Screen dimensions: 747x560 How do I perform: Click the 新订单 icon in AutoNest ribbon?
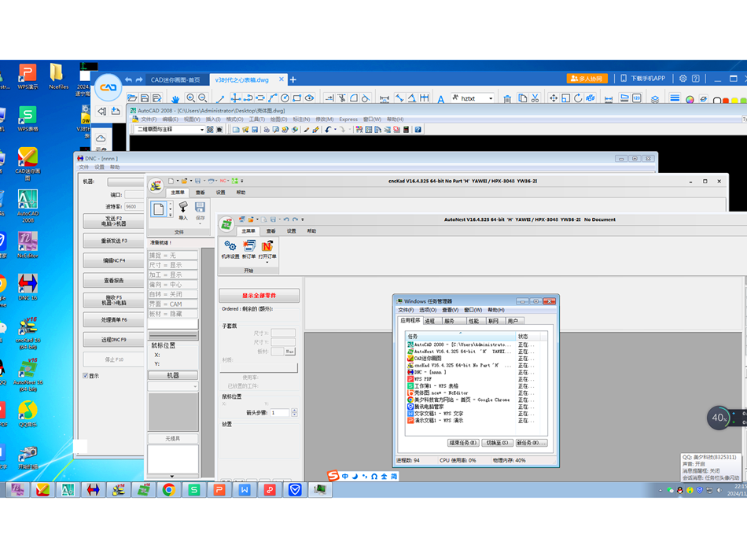[x=248, y=246]
